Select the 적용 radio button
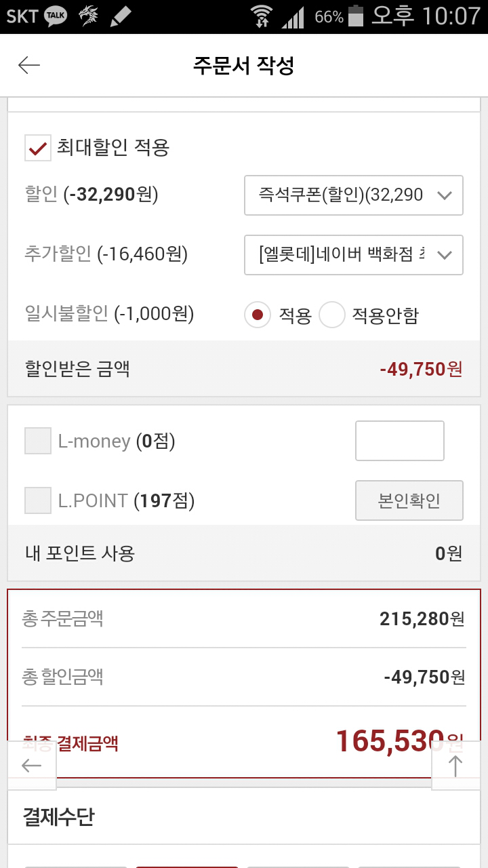 [x=258, y=315]
